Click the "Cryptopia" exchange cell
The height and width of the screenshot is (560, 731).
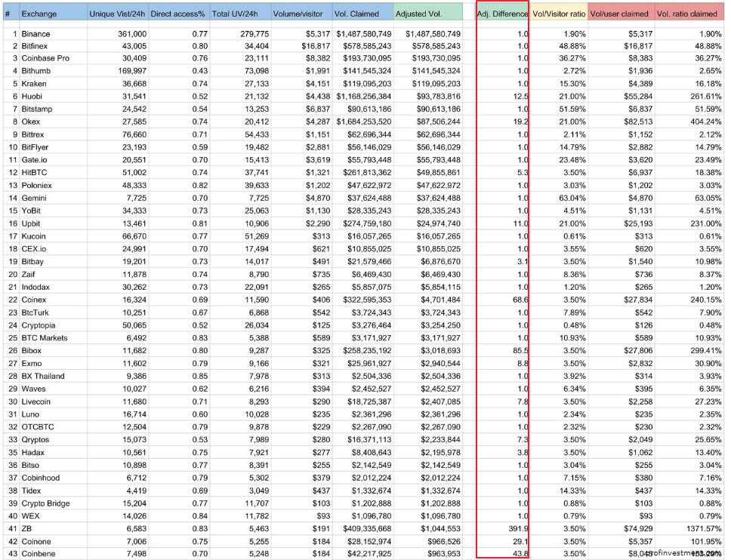[x=39, y=325]
